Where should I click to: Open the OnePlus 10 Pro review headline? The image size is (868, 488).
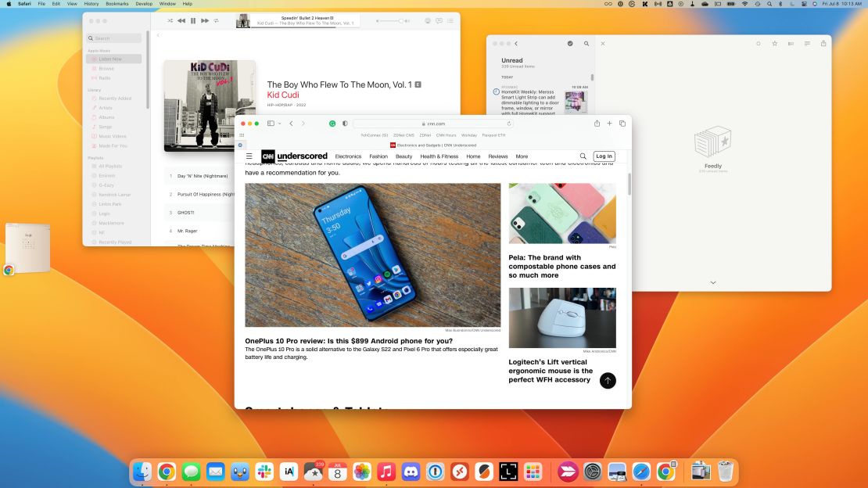[x=349, y=341]
